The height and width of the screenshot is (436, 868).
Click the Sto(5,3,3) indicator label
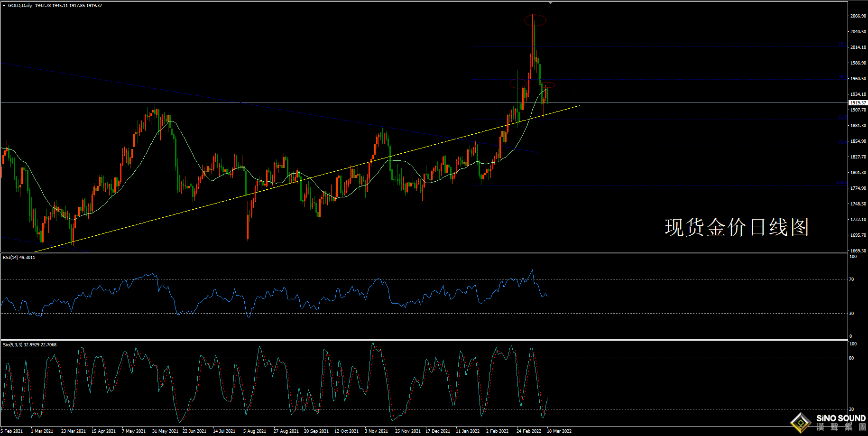click(29, 345)
